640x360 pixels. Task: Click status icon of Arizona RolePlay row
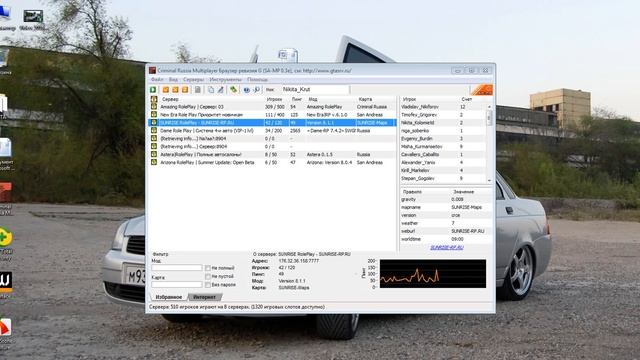(154, 162)
